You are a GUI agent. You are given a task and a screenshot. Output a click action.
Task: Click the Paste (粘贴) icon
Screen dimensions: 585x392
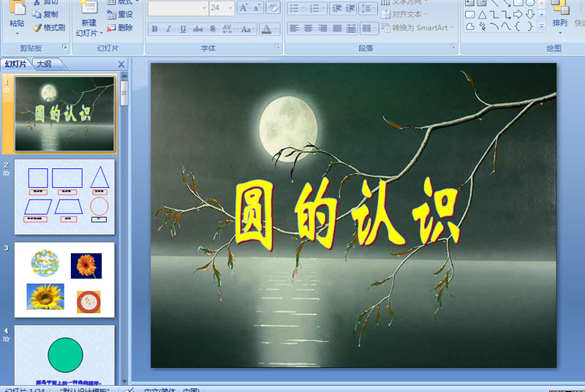coord(17,7)
